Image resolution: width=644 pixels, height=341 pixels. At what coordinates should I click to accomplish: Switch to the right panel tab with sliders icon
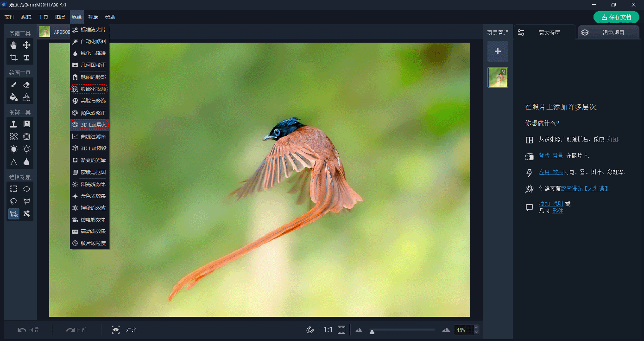point(545,32)
